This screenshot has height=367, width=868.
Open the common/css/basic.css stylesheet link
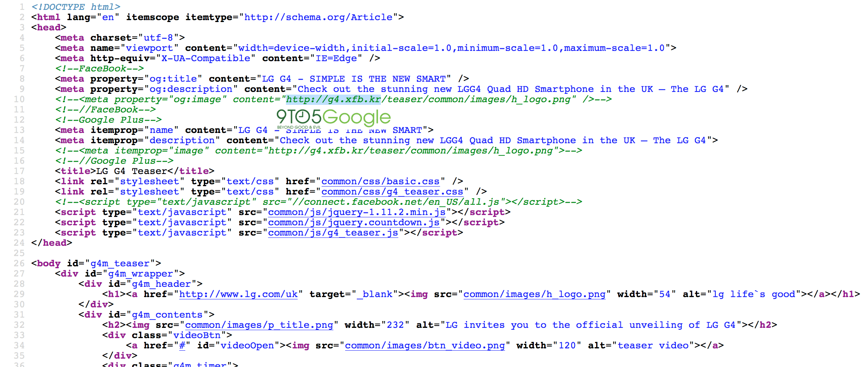coord(380,182)
